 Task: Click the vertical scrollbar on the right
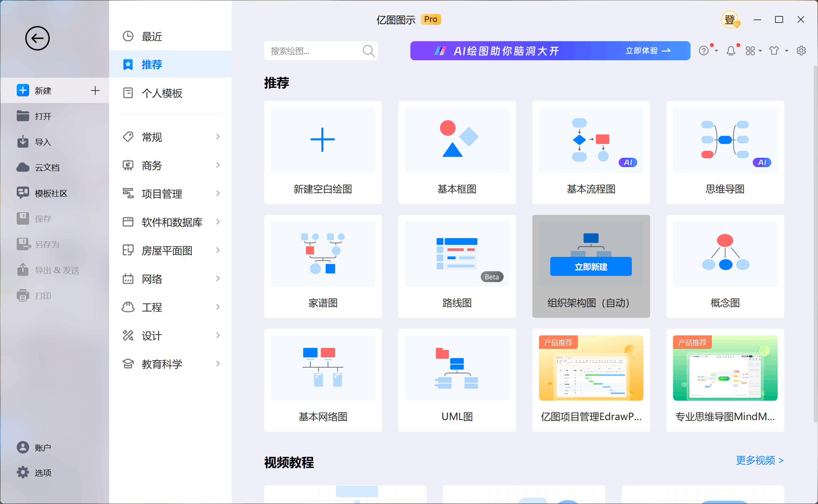point(815,244)
